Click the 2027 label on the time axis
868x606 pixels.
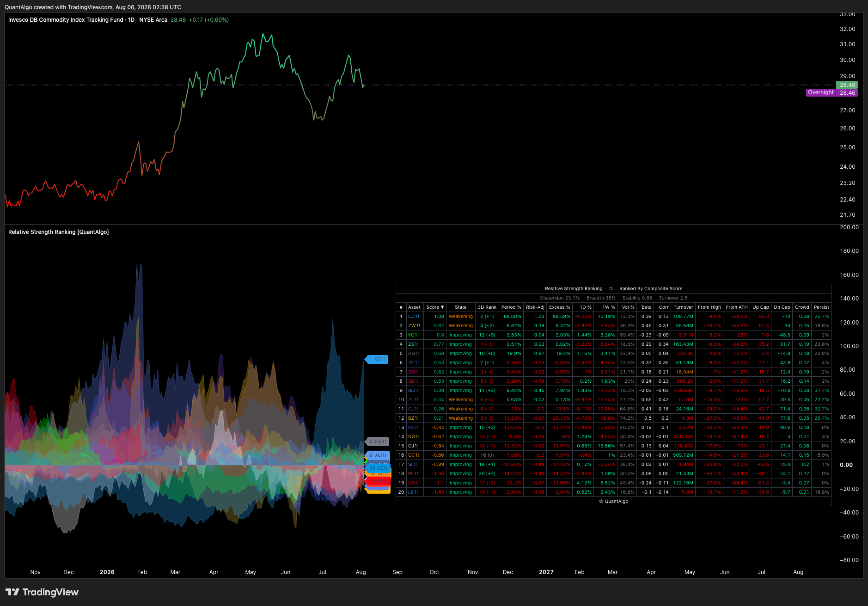point(546,572)
